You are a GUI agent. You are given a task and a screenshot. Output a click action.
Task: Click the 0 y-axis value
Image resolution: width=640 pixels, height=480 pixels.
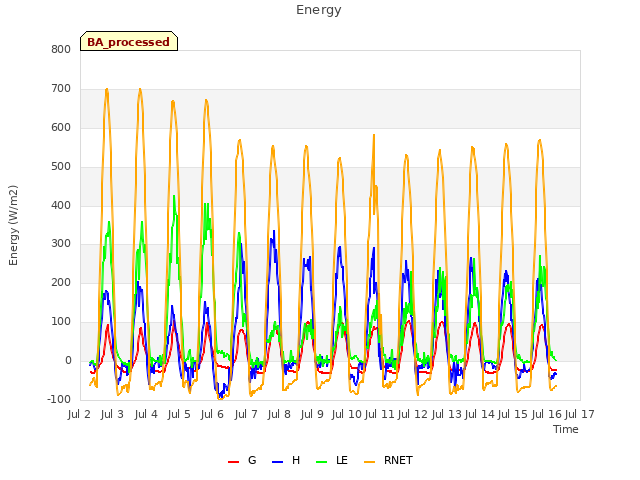[68, 361]
